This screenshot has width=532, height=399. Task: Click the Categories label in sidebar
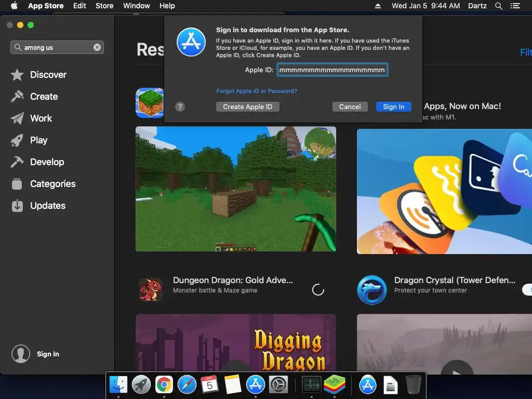53,184
